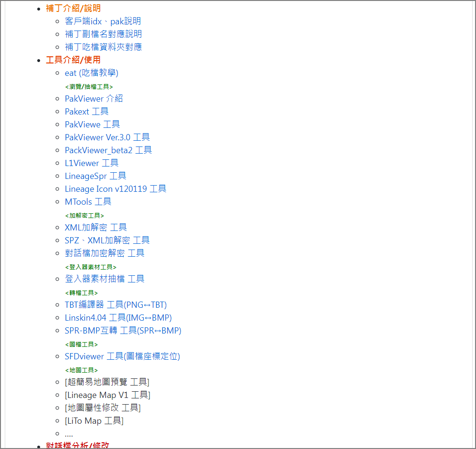Click the [Lineage Map V1 工具] entry

point(107,395)
